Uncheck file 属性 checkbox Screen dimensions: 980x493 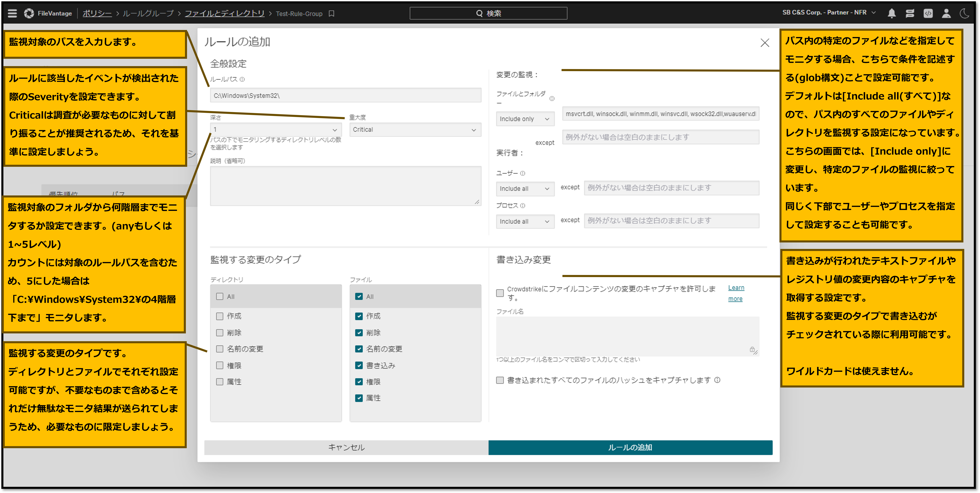tap(359, 398)
